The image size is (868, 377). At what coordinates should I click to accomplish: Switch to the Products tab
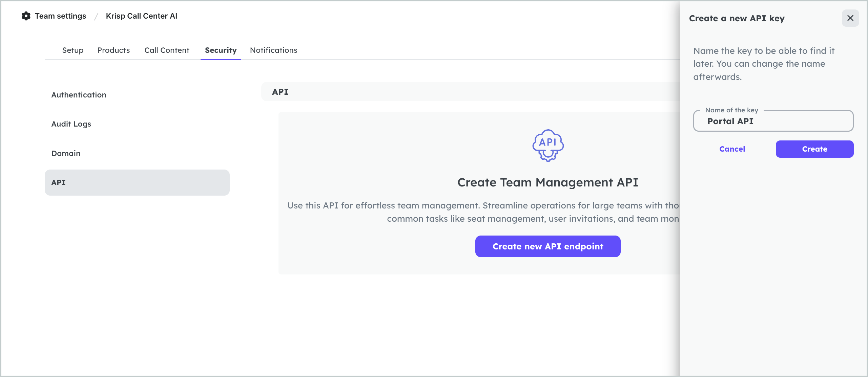(x=113, y=50)
